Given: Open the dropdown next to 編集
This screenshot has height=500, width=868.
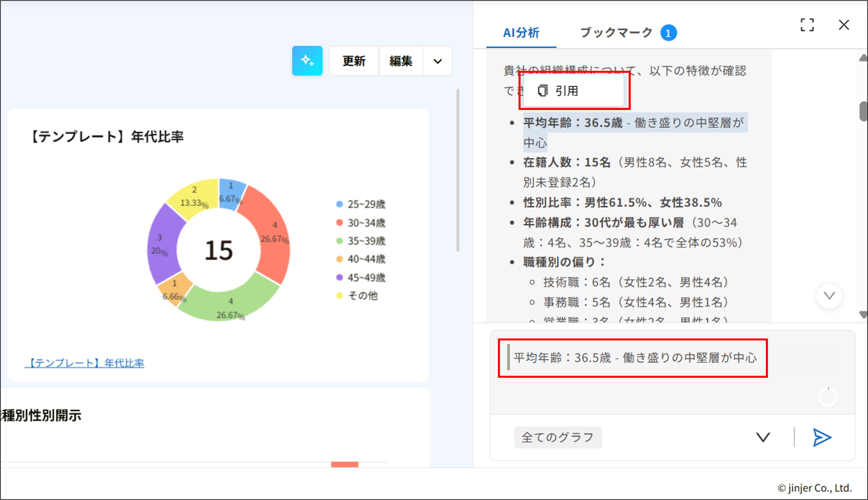Looking at the screenshot, I should point(437,61).
